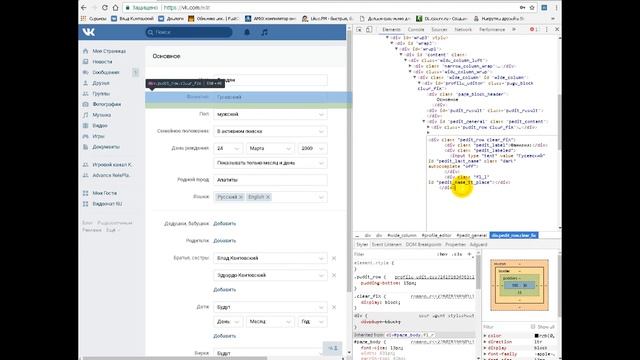Image resolution: width=640 pixels, height=360 pixels.
Task: Open Игры in left menu
Action: point(98,136)
